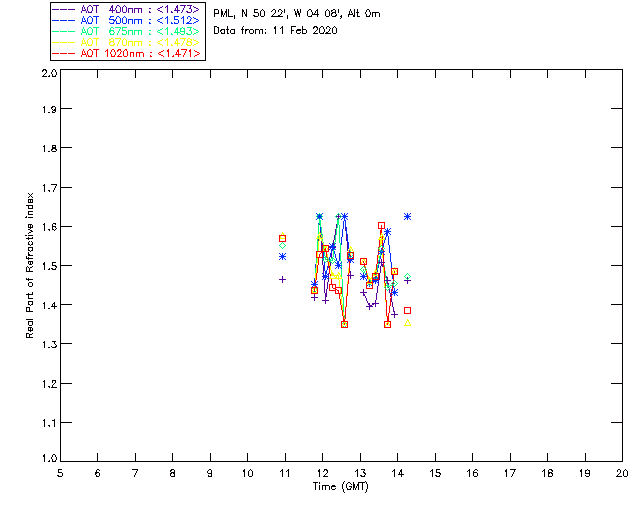Screen dimensions: 640x512
Task: Click the isolated blue asterisk near time 14.3
Action: click(407, 216)
